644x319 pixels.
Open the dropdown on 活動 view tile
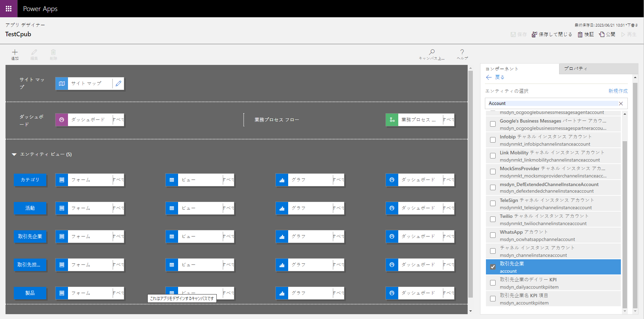coord(228,208)
